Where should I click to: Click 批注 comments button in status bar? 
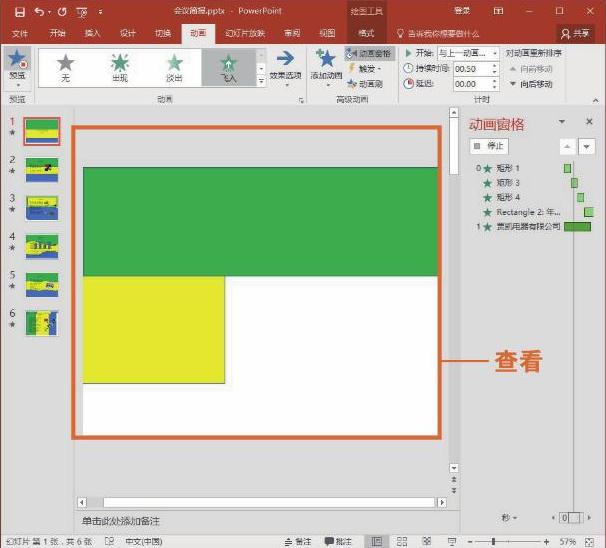pyautogui.click(x=338, y=541)
